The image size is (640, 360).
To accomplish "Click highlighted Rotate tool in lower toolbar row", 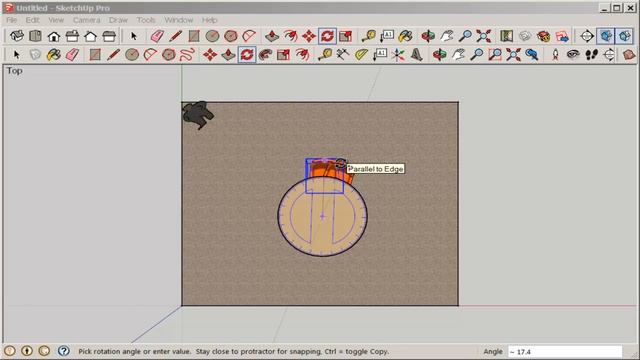I will [x=247, y=54].
